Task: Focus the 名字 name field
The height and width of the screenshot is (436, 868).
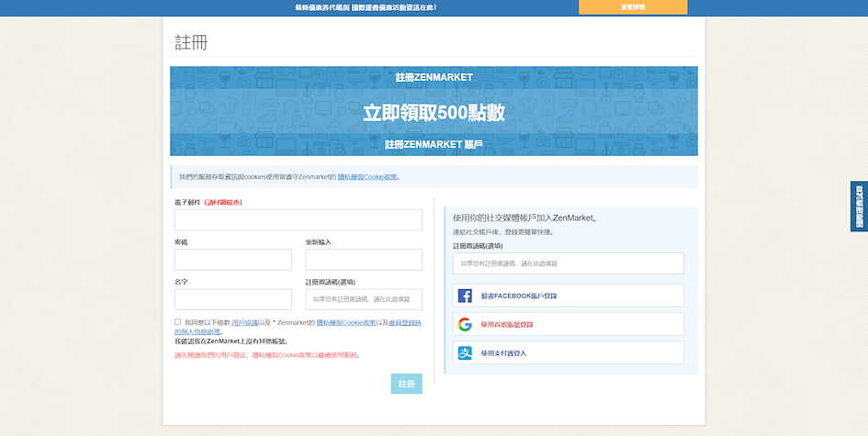Action: point(233,299)
